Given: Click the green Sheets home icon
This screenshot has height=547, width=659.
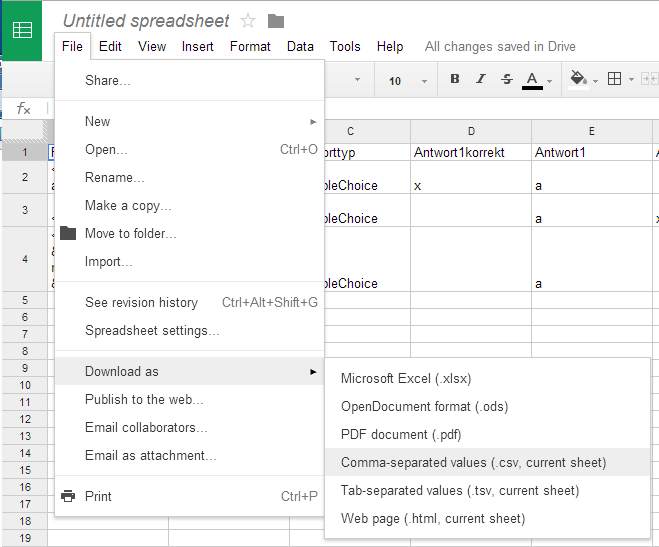Looking at the screenshot, I should 22,31.
